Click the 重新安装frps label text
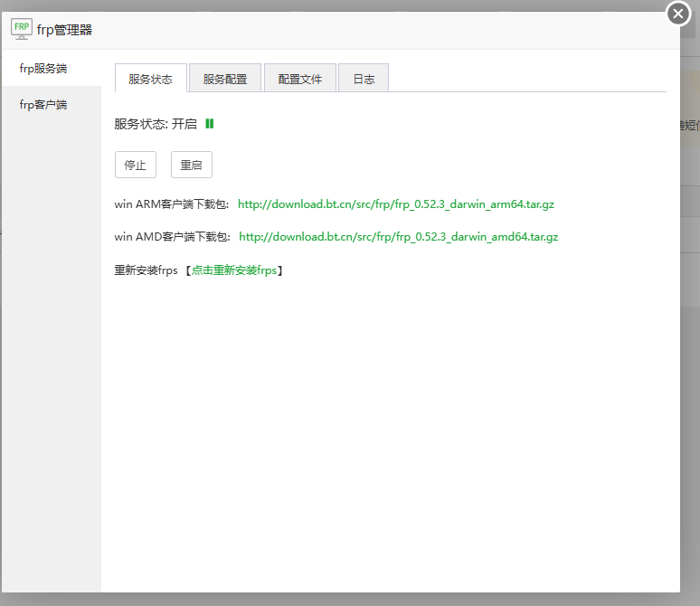Image resolution: width=700 pixels, height=606 pixels. point(146,270)
